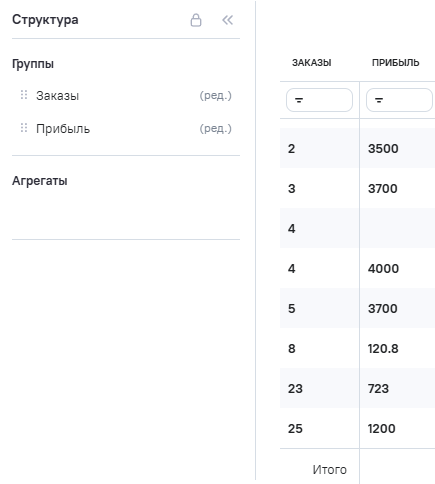435x484 pixels.
Task: Click the lock icon beside Структура
Action: click(196, 20)
